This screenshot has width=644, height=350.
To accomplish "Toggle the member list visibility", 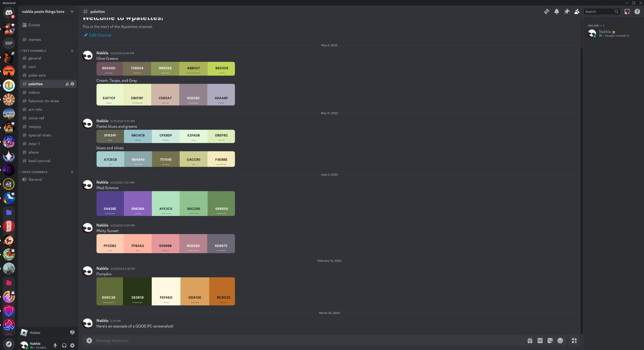I will pyautogui.click(x=577, y=12).
